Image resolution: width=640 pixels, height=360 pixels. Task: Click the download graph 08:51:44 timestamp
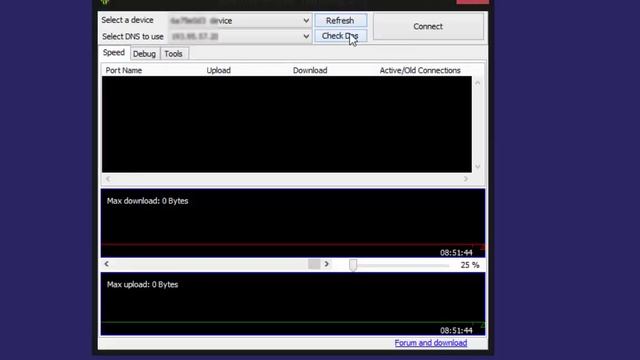pos(456,253)
